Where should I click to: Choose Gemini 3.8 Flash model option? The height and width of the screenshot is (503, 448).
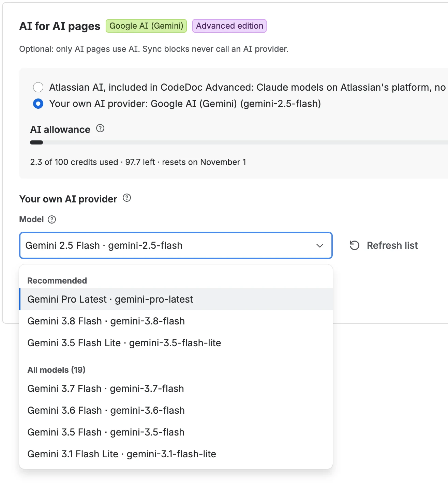pos(176,321)
